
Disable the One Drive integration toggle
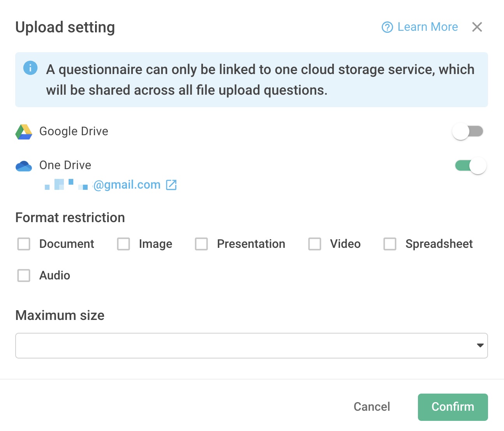(x=471, y=166)
